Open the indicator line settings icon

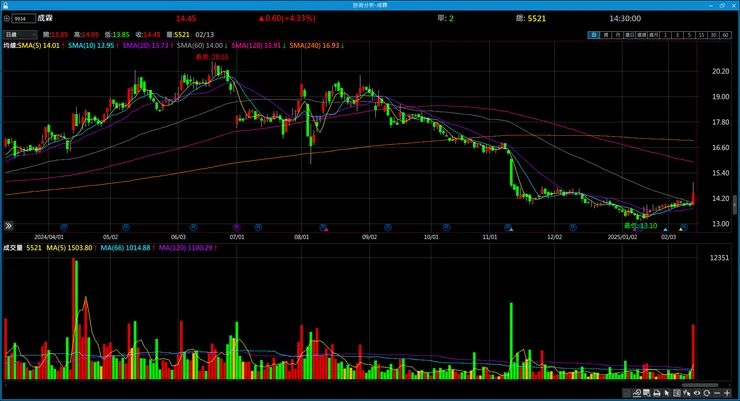coord(637,393)
